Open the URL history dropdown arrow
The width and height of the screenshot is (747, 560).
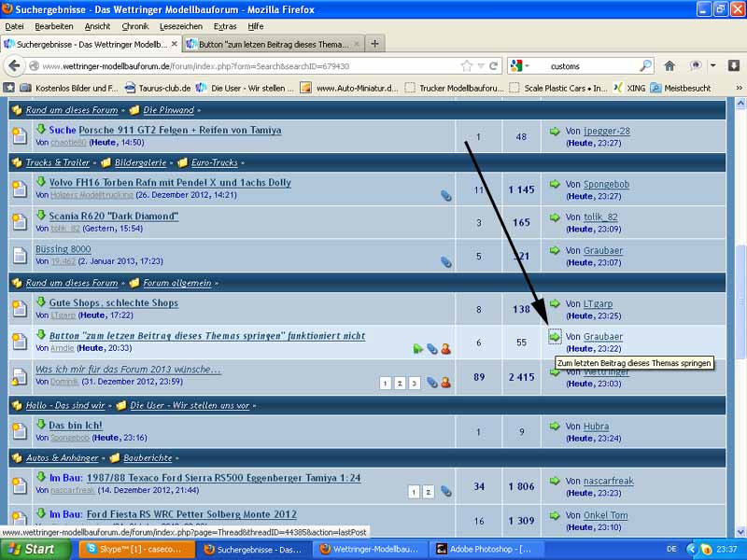click(x=481, y=65)
